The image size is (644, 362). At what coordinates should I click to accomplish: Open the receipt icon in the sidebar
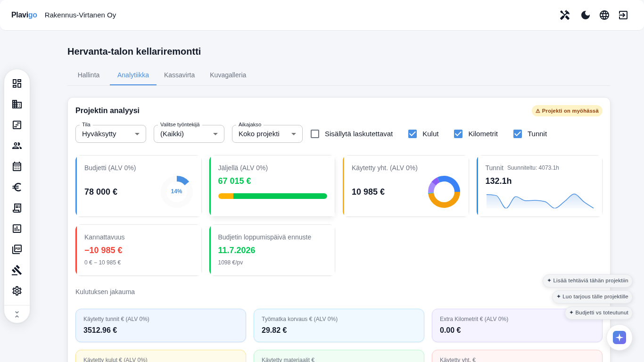pos(17,208)
